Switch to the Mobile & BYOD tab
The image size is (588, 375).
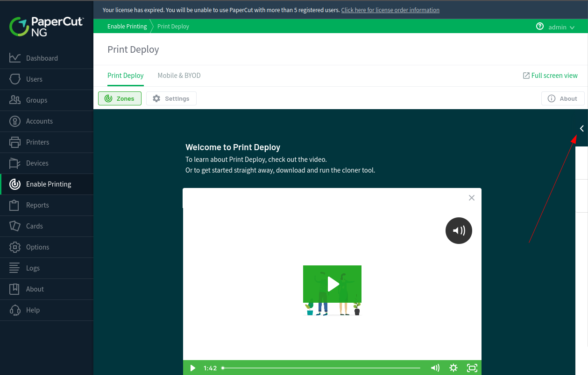point(179,76)
